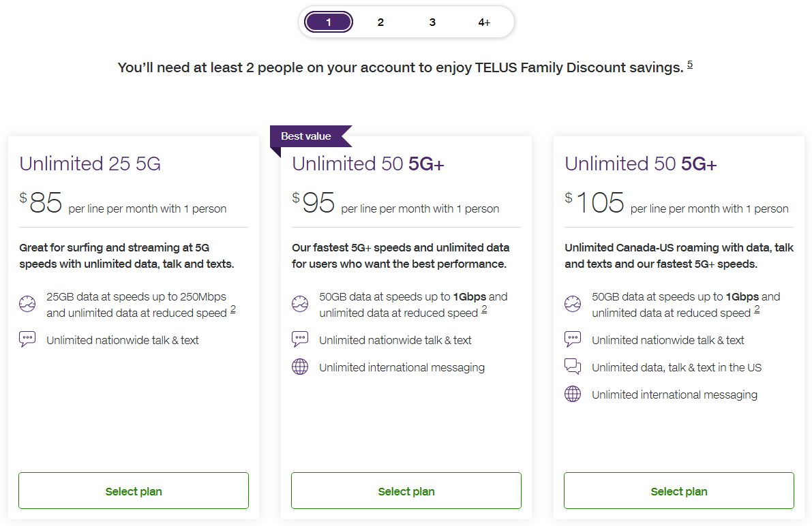Click globe icon in $105 plan
The width and height of the screenshot is (812, 526).
tap(573, 394)
